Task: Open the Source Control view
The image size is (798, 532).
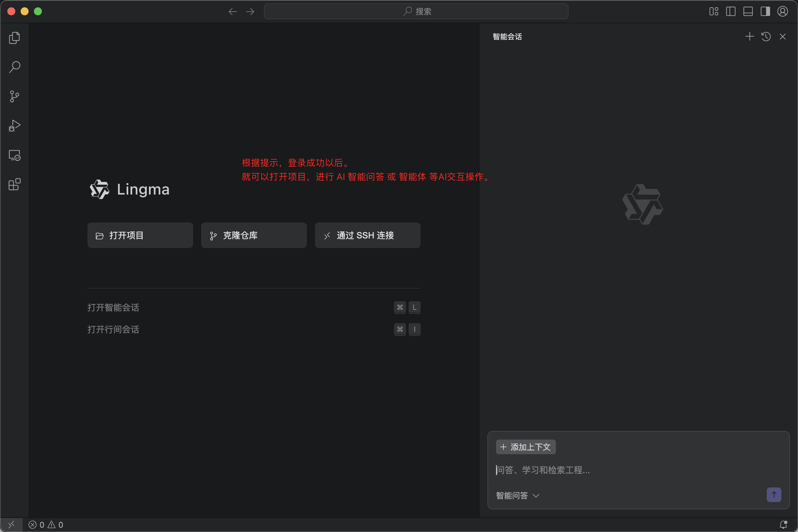Action: click(14, 96)
